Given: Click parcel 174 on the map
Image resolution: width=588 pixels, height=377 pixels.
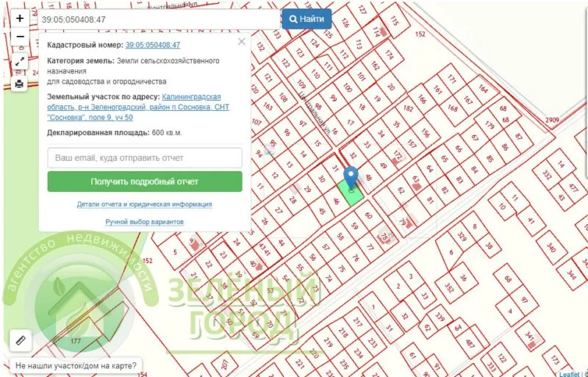Looking at the screenshot, I should point(390,55).
